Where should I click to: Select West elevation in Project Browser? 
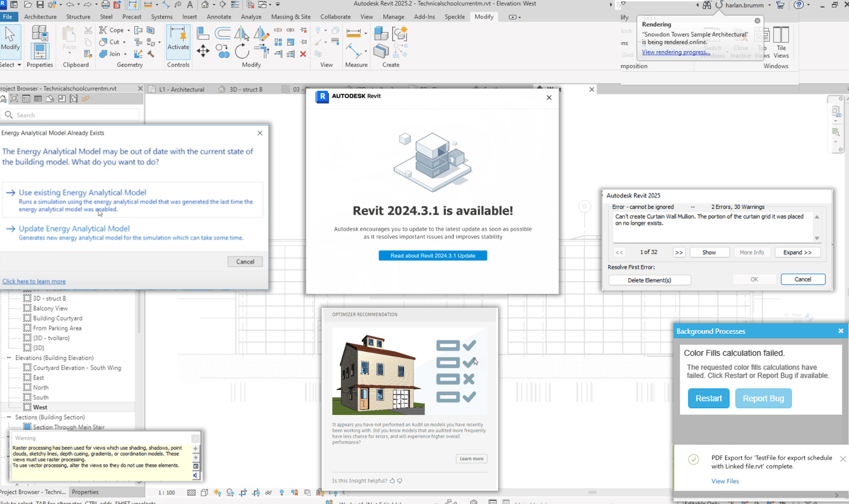[x=40, y=407]
